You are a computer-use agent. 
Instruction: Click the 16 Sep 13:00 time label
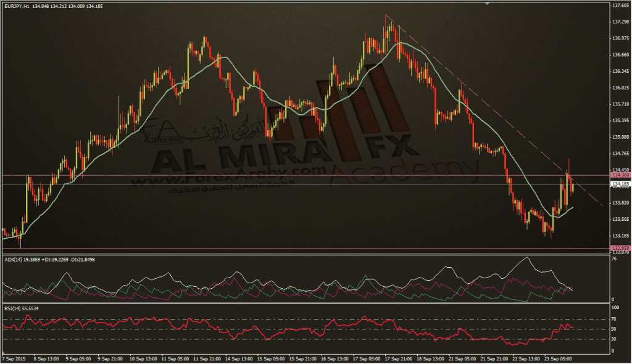(335, 359)
